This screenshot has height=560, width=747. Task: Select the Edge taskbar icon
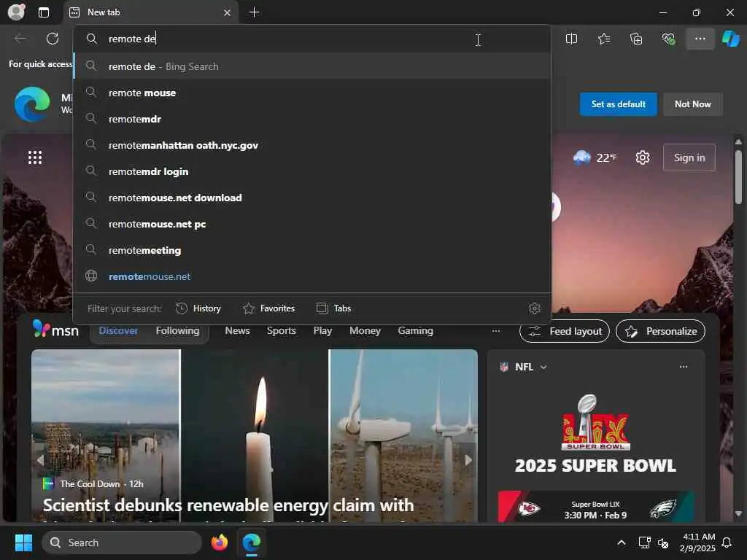click(252, 542)
